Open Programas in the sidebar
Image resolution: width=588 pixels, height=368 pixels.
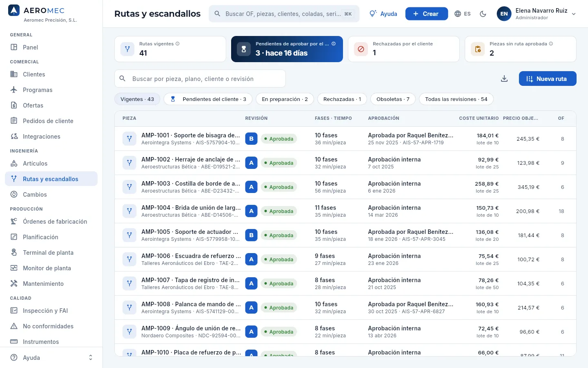[x=51, y=90]
